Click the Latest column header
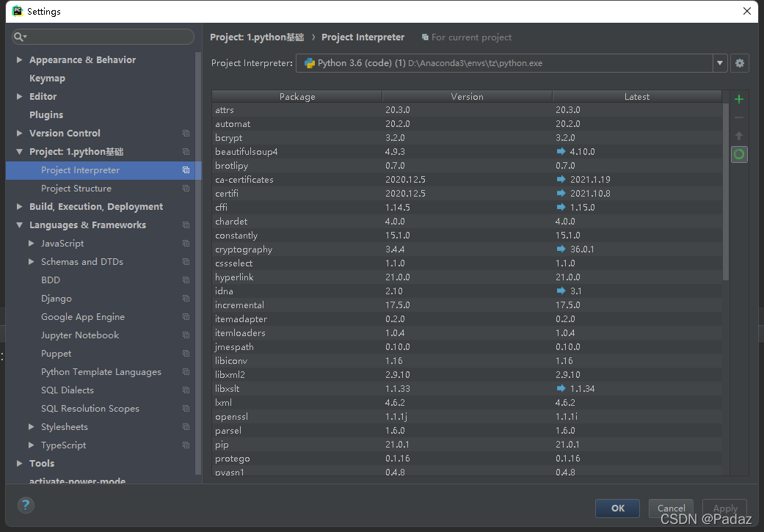The image size is (764, 532). click(637, 96)
